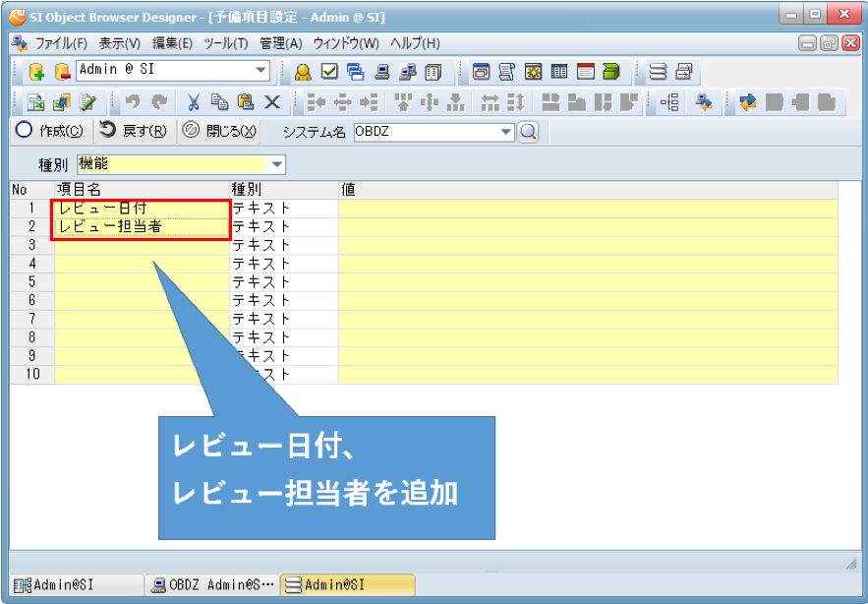Viewport: 868px width, 604px height.
Task: Click the paste clipboard icon
Action: pyautogui.click(x=246, y=101)
